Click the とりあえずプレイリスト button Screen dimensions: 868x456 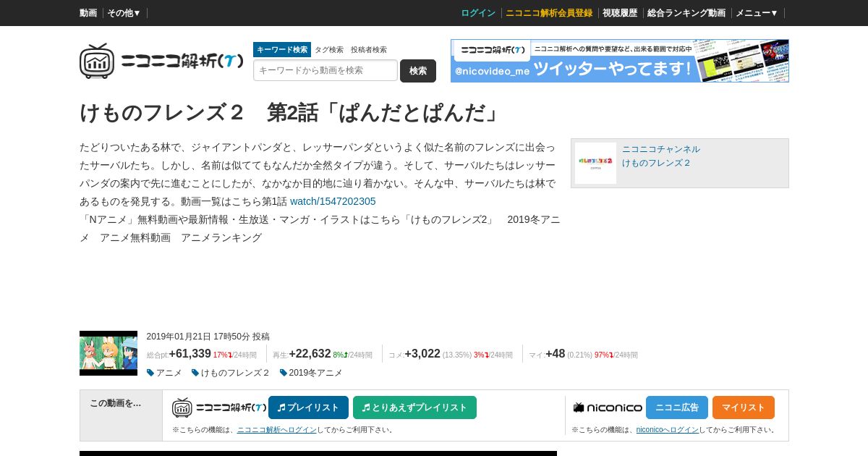tap(414, 408)
